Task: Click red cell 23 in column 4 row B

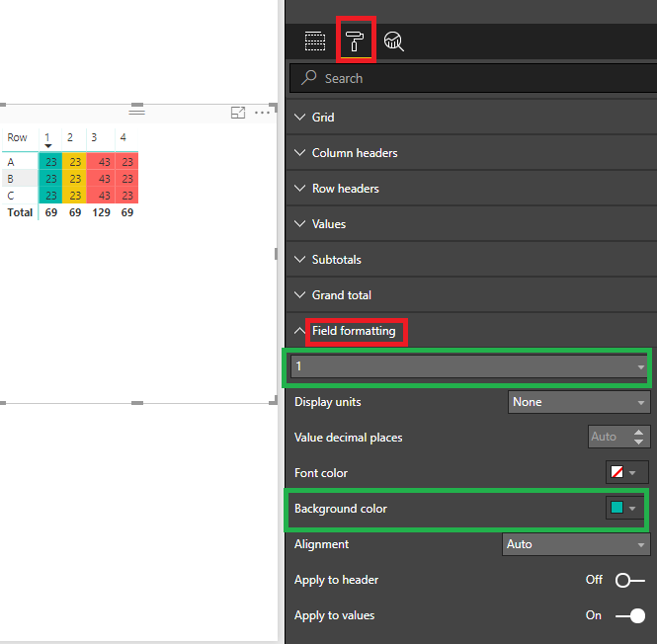Action: 127,179
